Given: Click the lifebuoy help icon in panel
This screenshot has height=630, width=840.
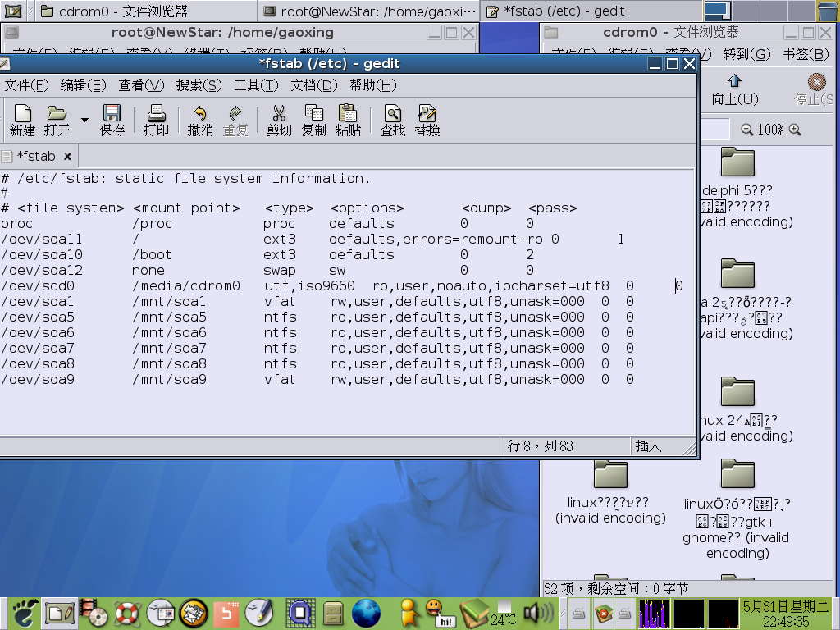Looking at the screenshot, I should pyautogui.click(x=127, y=613).
